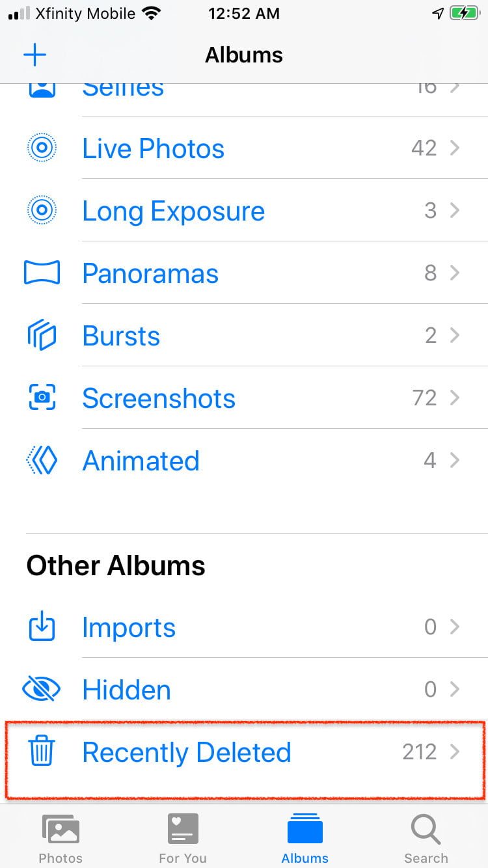Tap the chevron beside Recently Deleted

(455, 752)
